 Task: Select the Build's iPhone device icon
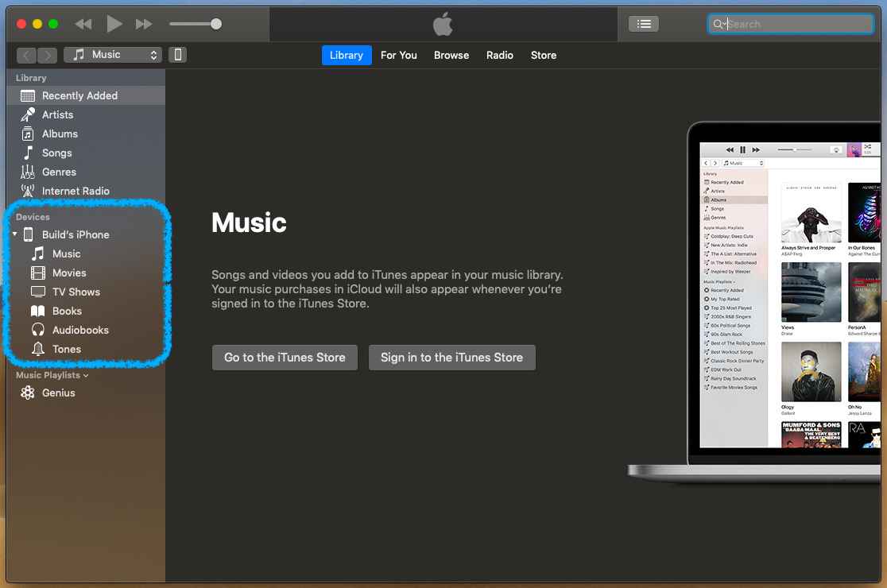coord(29,234)
